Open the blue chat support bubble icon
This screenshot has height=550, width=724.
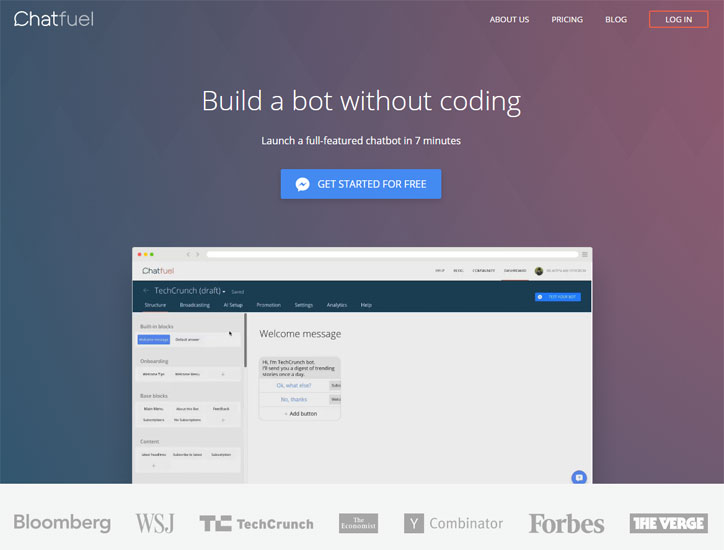click(x=579, y=477)
